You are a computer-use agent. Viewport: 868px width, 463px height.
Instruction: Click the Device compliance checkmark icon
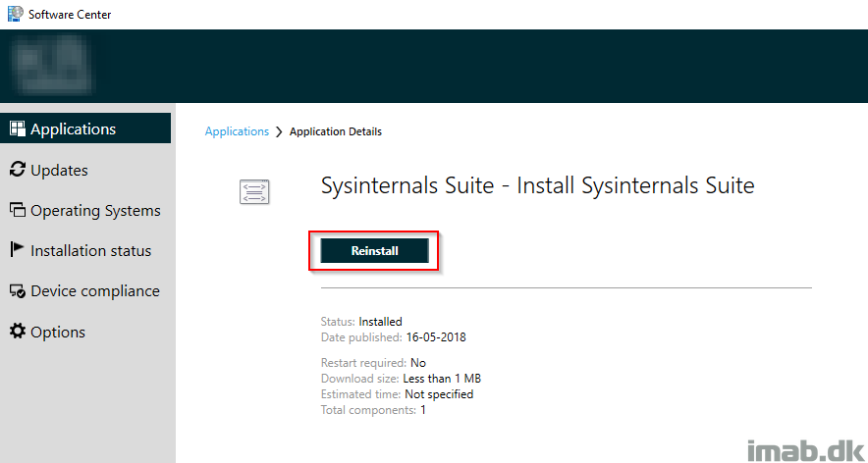pos(18,291)
